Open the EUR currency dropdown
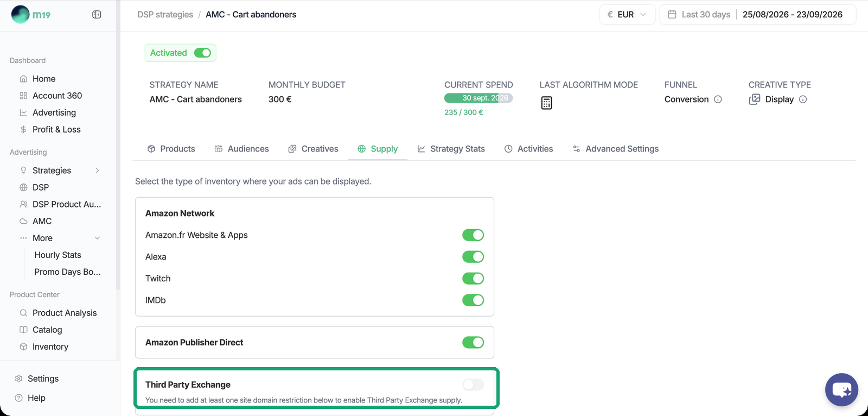The height and width of the screenshot is (416, 868). [x=627, y=15]
